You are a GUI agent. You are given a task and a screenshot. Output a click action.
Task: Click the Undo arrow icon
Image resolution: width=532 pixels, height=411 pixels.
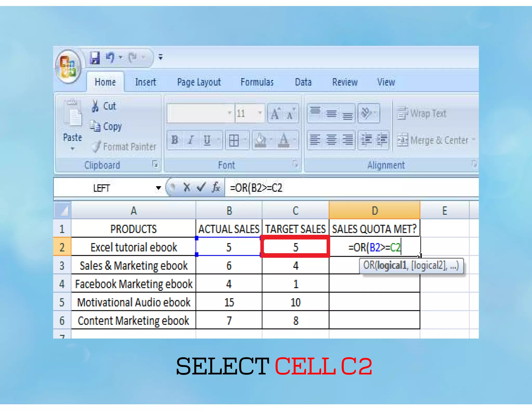coord(110,57)
